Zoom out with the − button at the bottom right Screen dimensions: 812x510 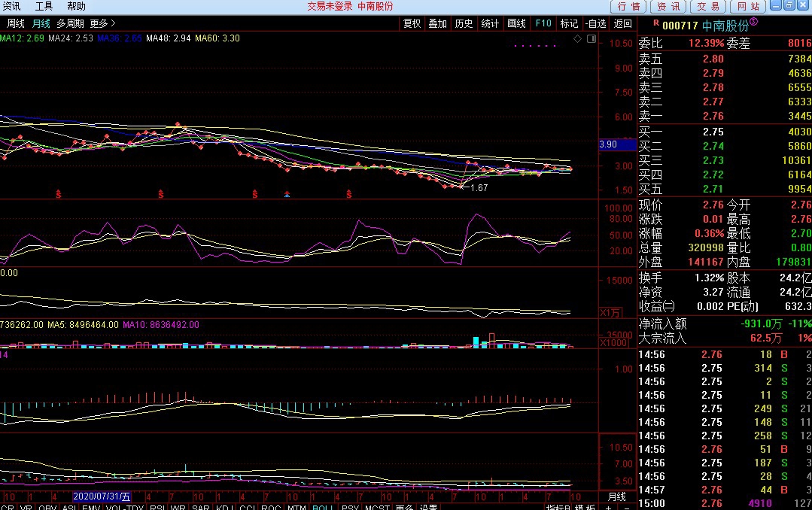(x=627, y=507)
